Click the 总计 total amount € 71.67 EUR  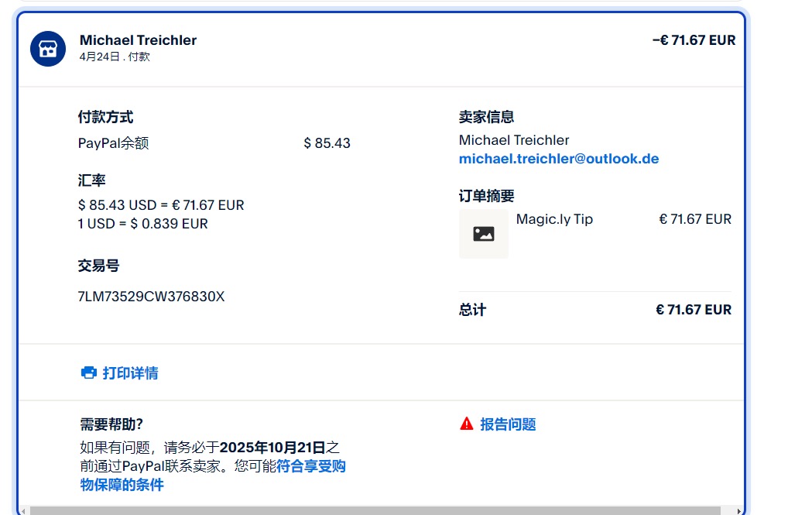[693, 310]
